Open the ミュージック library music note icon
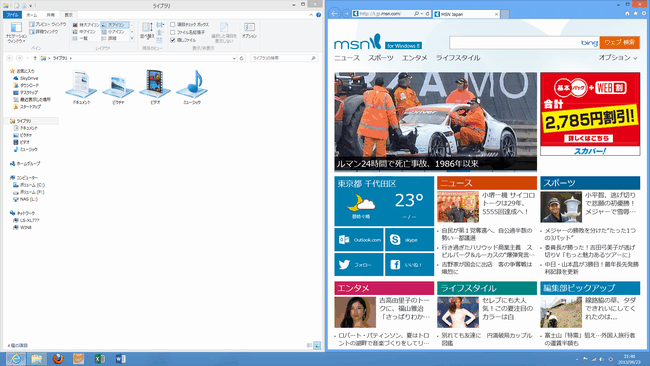650x366 pixels. point(192,84)
